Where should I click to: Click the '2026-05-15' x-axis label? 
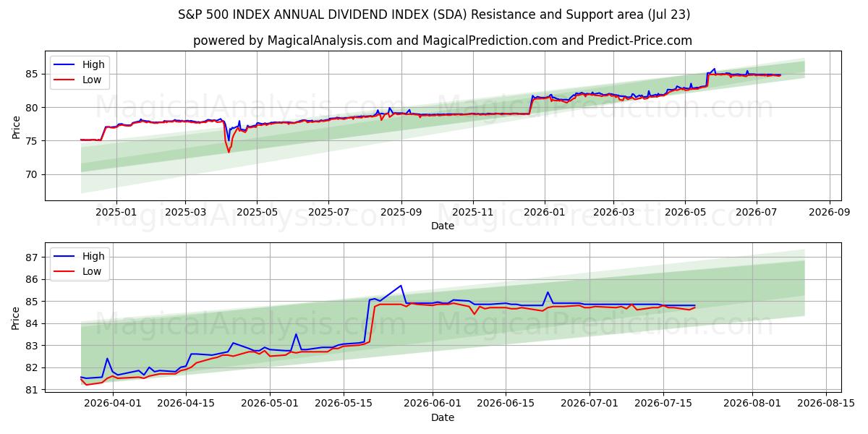coord(343,404)
